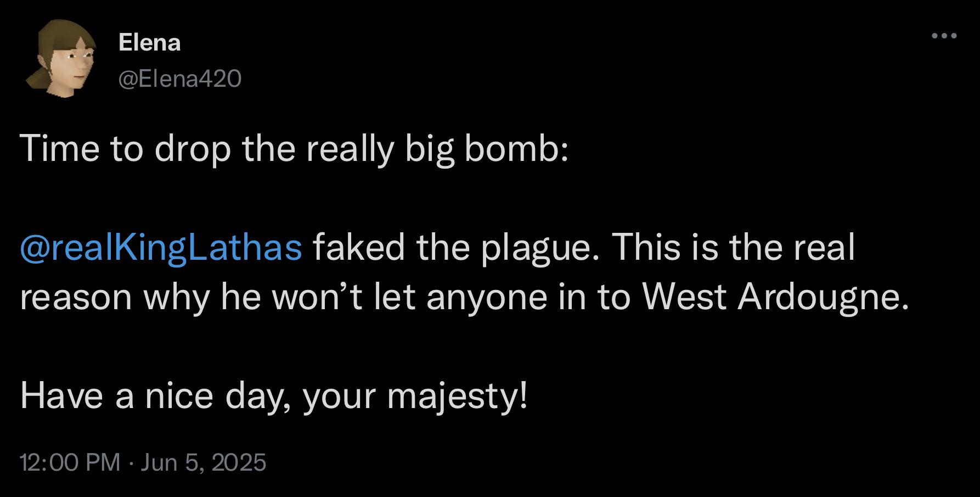Select the line 'Have a nice day, your majesty!'
This screenshot has width=980, height=497.
[274, 396]
